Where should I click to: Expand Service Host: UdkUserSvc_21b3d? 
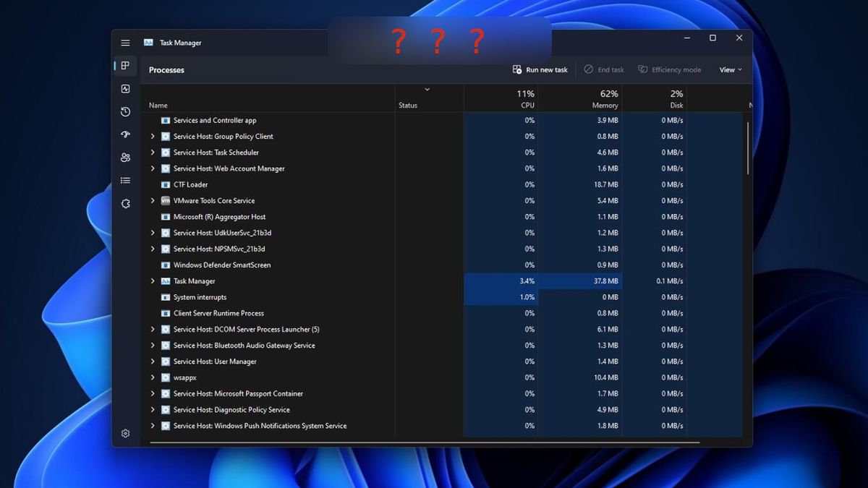(x=153, y=233)
